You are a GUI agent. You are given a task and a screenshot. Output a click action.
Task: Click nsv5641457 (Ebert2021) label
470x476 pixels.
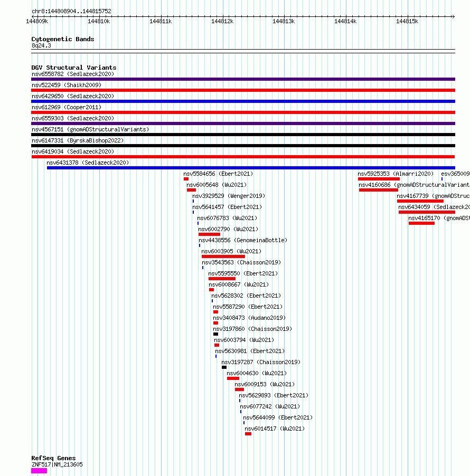(227, 207)
